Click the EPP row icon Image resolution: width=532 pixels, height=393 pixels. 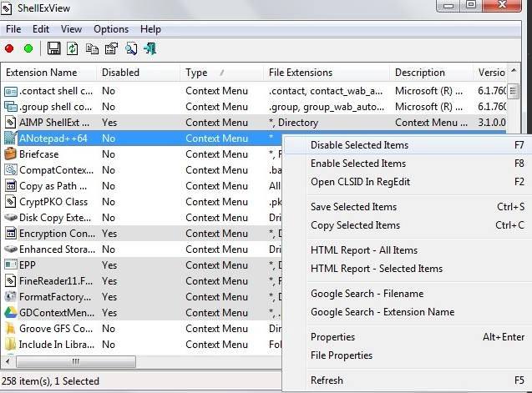click(11, 265)
